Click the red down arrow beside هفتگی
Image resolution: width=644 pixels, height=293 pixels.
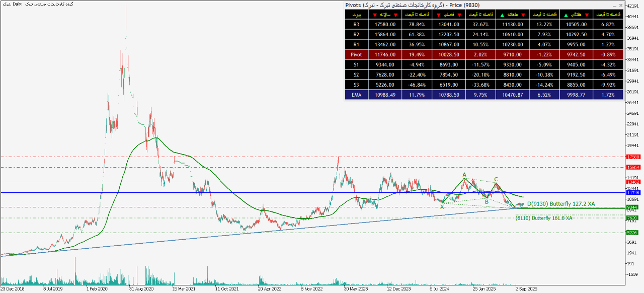tap(586, 15)
